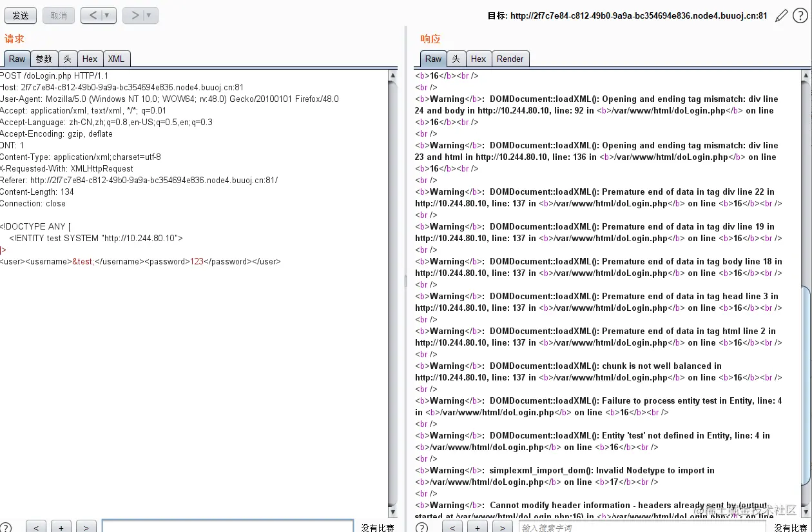Screen dimensions: 812x532
Task: Click the '<!ENTITY test SYSTEM' line
Action: pos(96,238)
